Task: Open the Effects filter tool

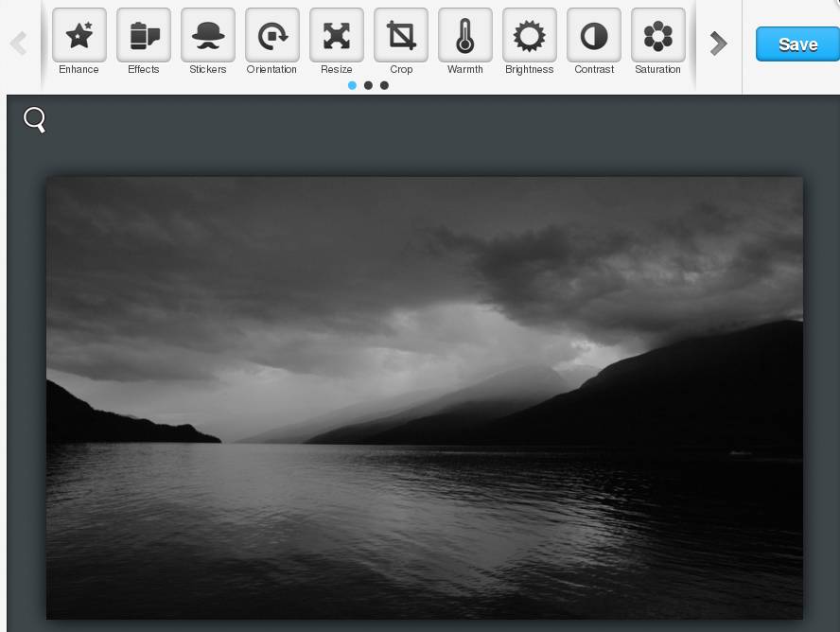Action: [x=144, y=36]
